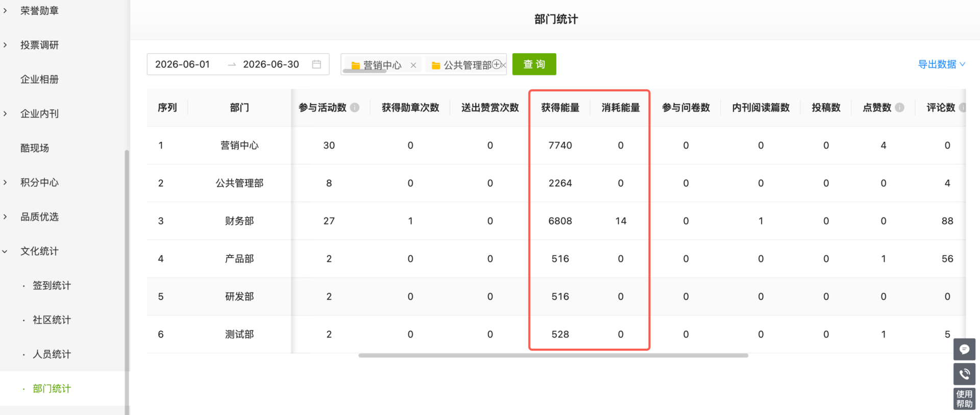Select the 测试部 department cell
The image size is (980, 415).
[239, 334]
